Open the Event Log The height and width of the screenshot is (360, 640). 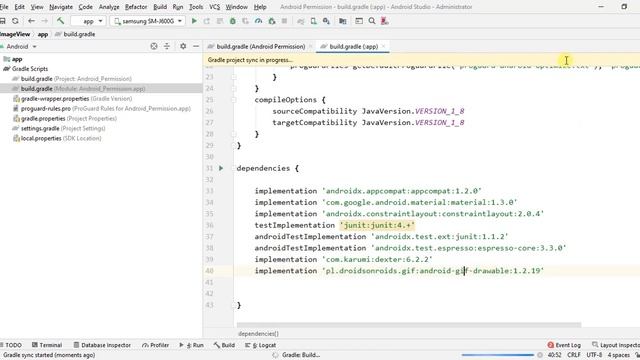(x=564, y=345)
